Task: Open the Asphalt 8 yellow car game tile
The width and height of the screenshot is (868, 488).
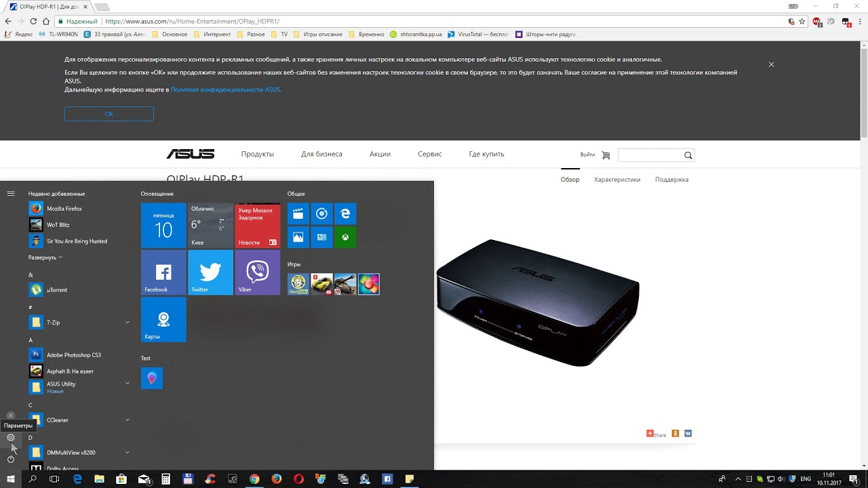Action: coord(321,285)
